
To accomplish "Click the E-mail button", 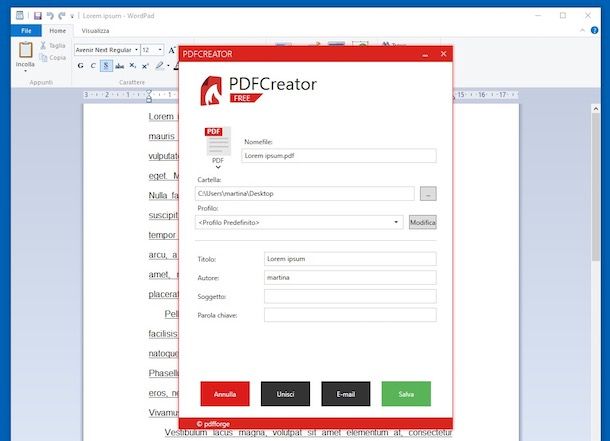I will (346, 394).
